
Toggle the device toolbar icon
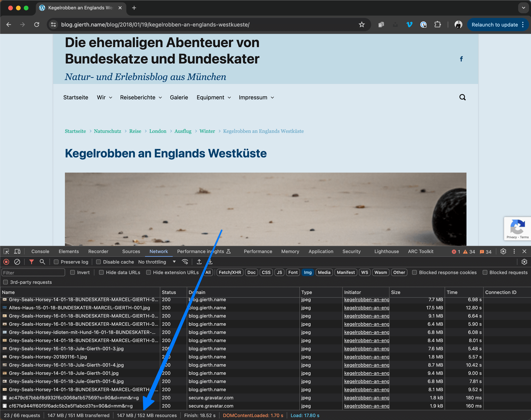[17, 251]
